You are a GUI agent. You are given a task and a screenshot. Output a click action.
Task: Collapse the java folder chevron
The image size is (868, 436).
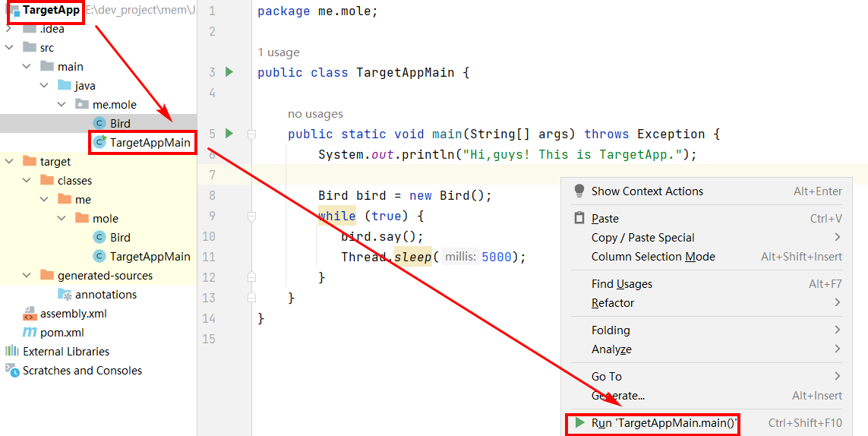click(44, 85)
